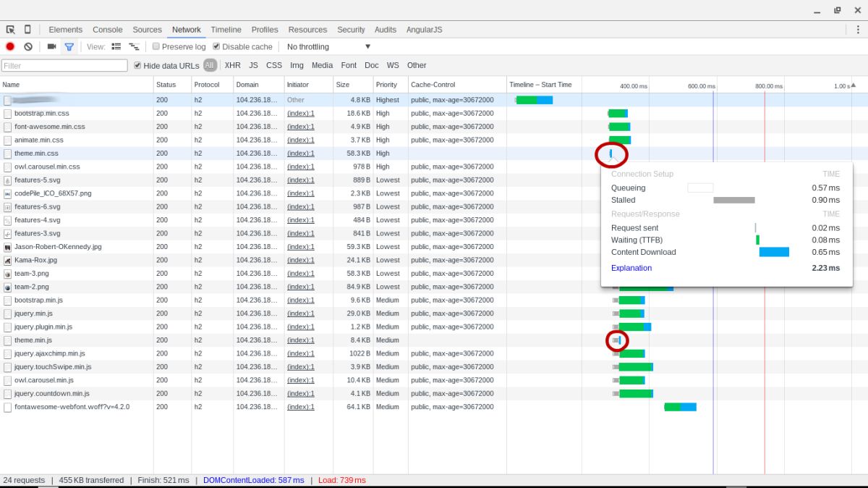Click the features-5.svg file icon
The height and width of the screenshot is (488, 868).
click(x=7, y=180)
